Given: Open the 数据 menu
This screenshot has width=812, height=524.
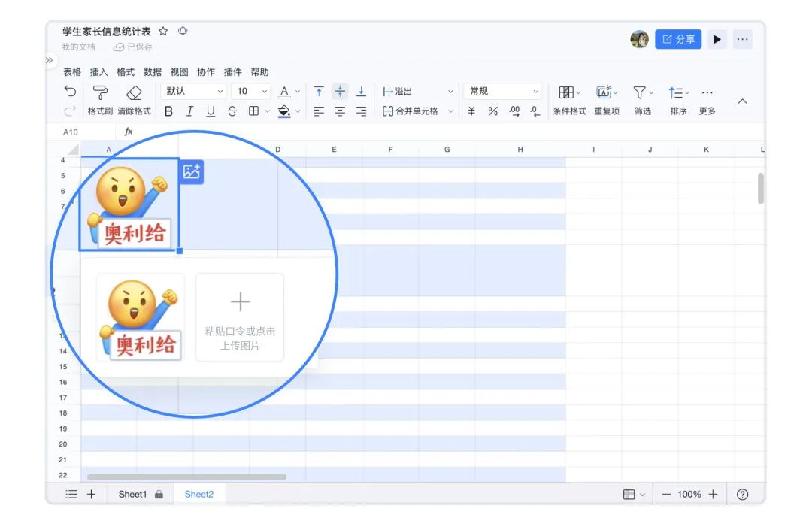Looking at the screenshot, I should (152, 72).
